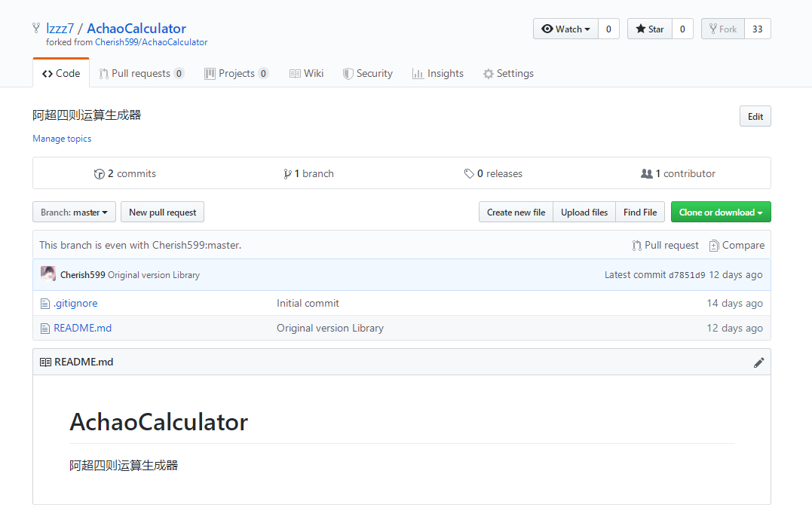Click the Fork button
The height and width of the screenshot is (529, 812).
[723, 29]
